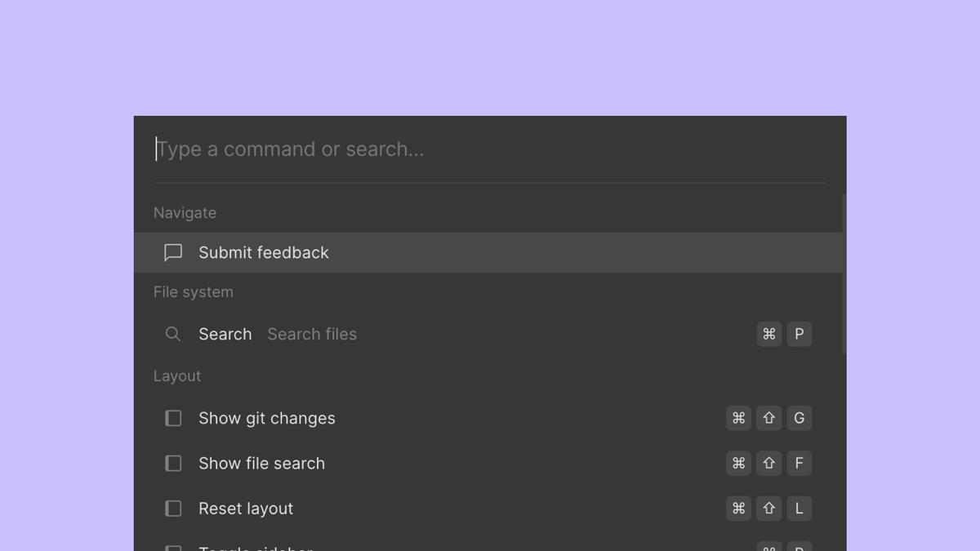Click the F key badge beside Show file search
Image resolution: width=980 pixels, height=551 pixels.
pos(799,463)
